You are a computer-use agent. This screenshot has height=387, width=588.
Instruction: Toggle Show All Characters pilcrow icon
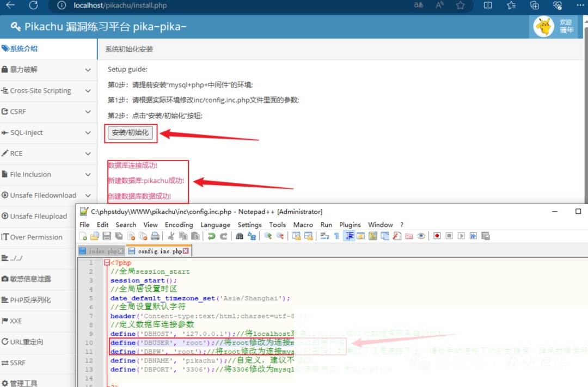(336, 236)
